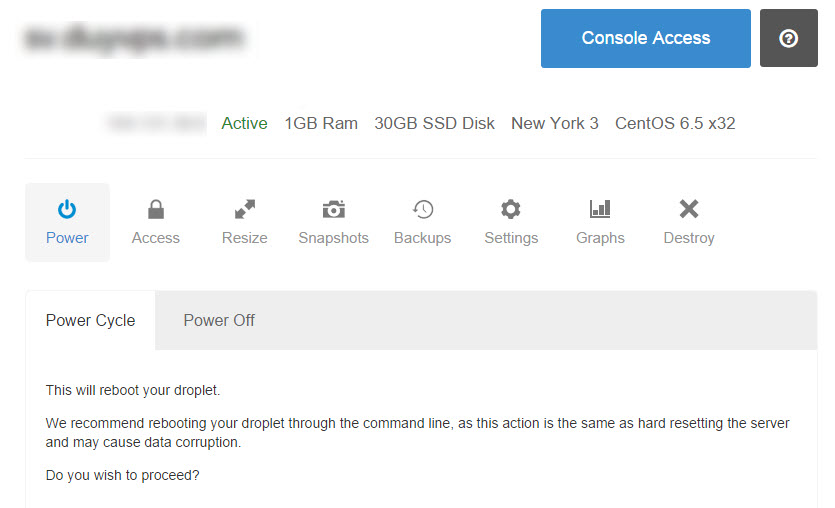The height and width of the screenshot is (508, 835).
Task: View Graphs via bar chart icon
Action: pyautogui.click(x=600, y=210)
